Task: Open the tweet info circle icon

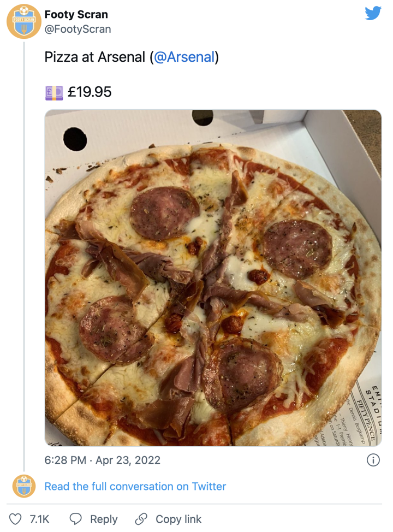Action: 373,460
